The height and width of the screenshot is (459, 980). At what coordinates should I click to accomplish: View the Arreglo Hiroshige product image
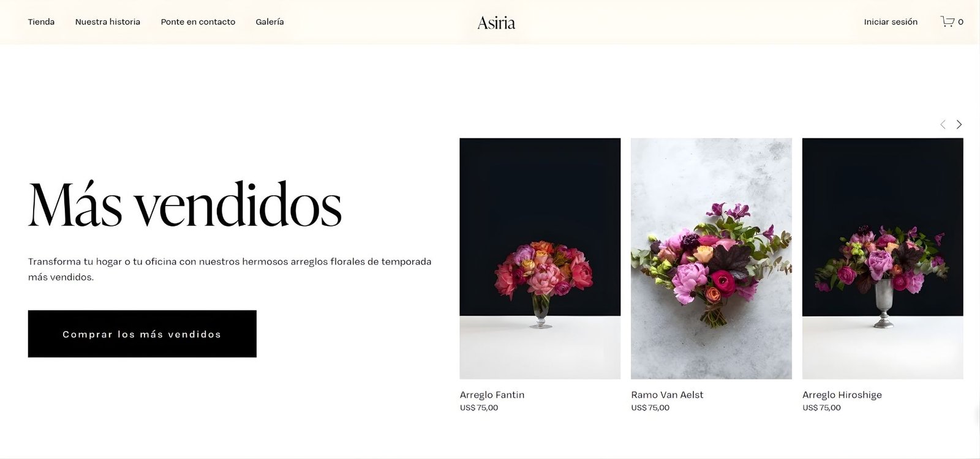coord(883,258)
